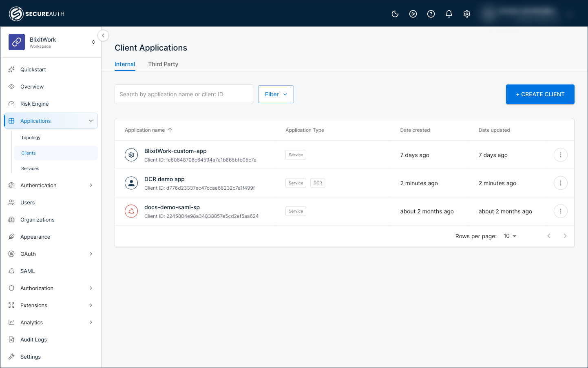Open the Filter dropdown
The image size is (588, 368).
coord(276,94)
